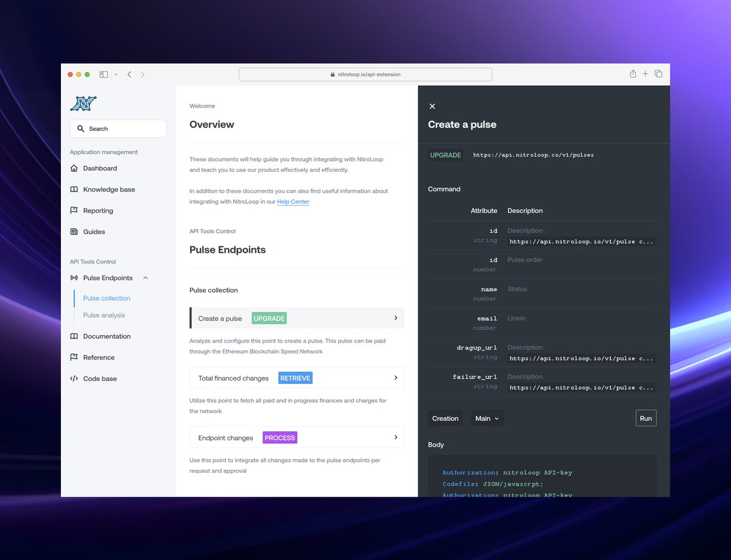Expand the Endpoint changes row arrow
This screenshot has width=731, height=560.
coord(395,438)
